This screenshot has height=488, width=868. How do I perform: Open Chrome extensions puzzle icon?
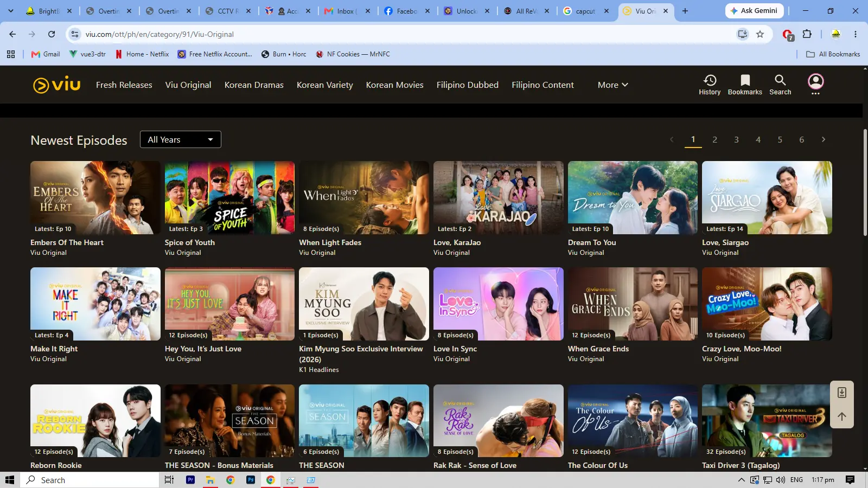point(807,34)
